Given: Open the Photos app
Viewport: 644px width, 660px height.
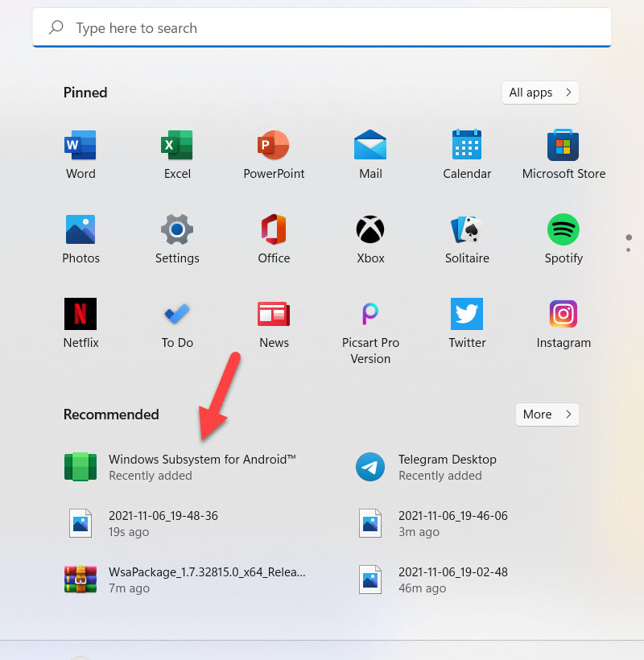Looking at the screenshot, I should click(80, 237).
